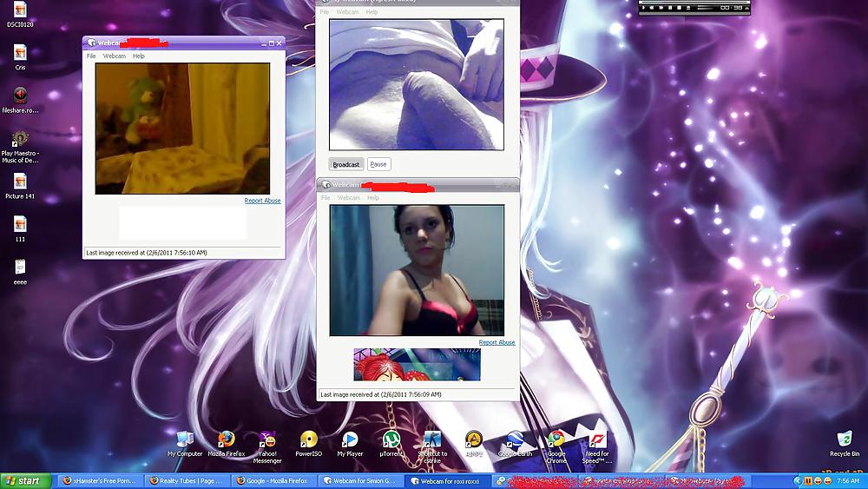This screenshot has width=868, height=489.
Task: Open the Recycle Bin
Action: [x=845, y=444]
